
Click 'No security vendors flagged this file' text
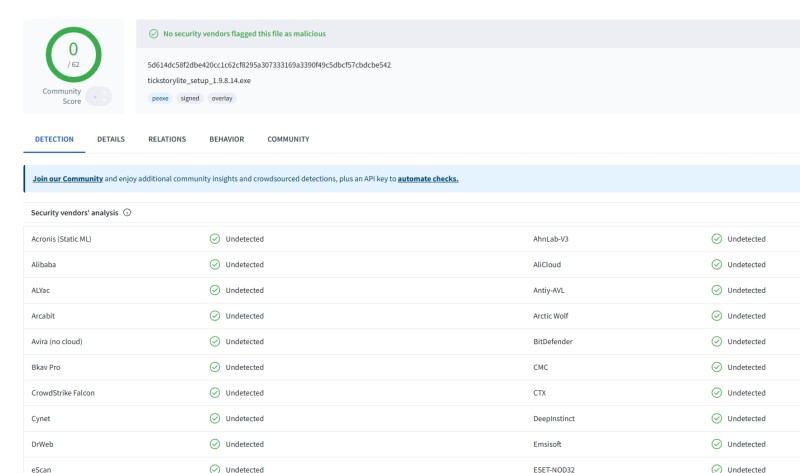tap(244, 34)
